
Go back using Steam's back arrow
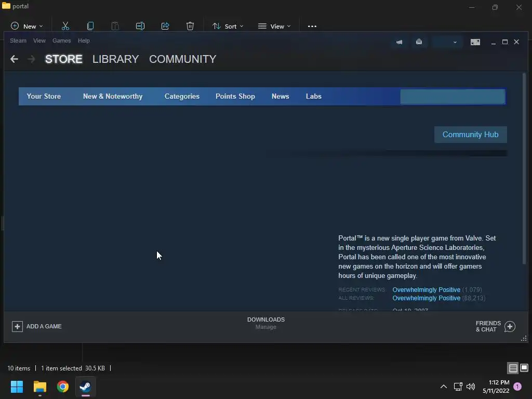click(14, 59)
